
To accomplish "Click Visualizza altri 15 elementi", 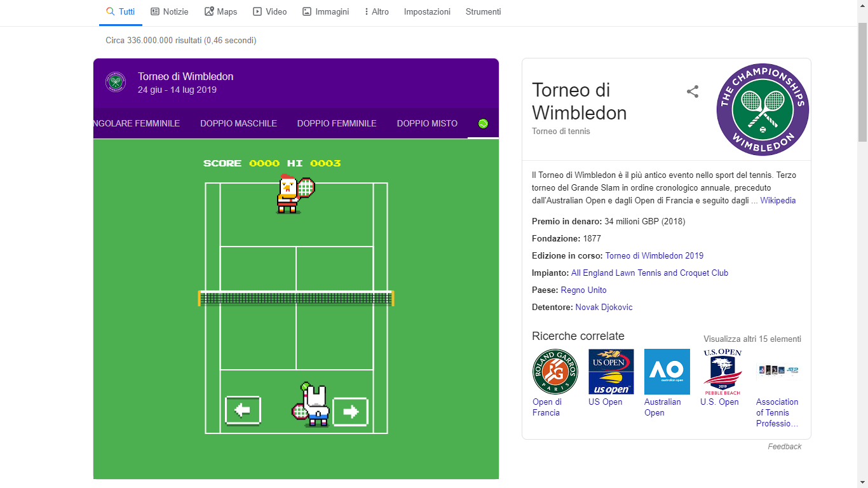I will [x=752, y=339].
